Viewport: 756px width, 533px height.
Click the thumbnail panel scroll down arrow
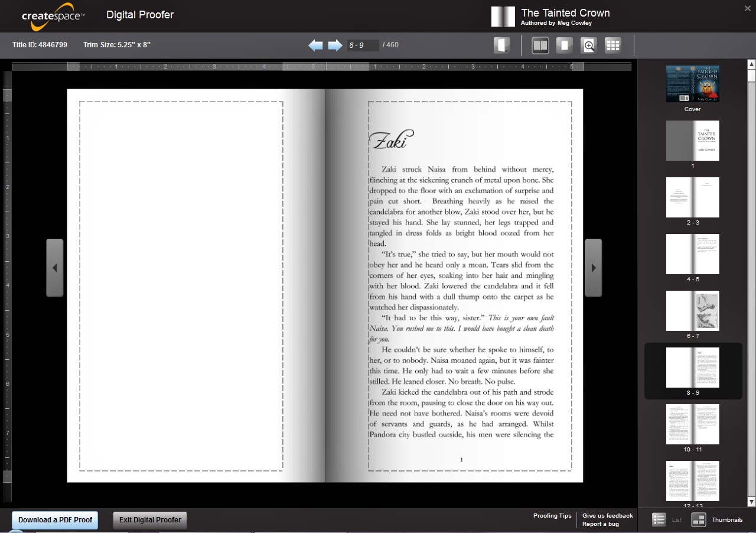[x=751, y=502]
